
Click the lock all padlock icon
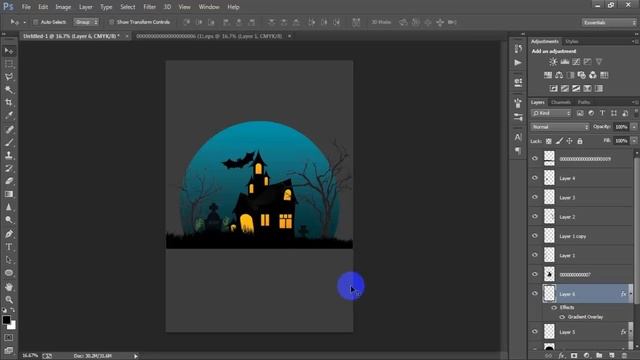pyautogui.click(x=580, y=141)
